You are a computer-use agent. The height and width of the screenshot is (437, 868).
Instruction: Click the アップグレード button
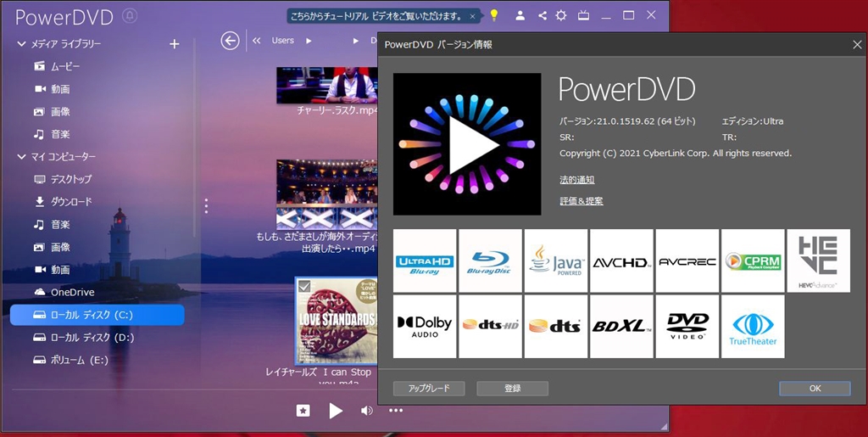pos(428,388)
